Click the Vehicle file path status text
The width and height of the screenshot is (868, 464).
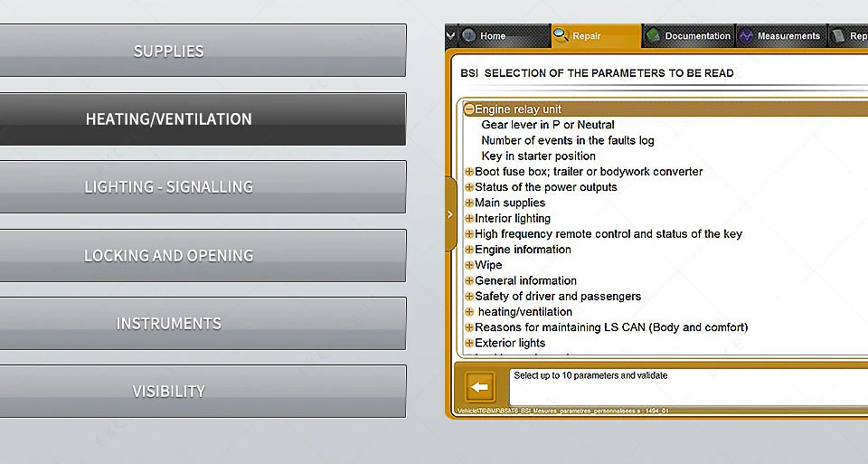point(563,411)
